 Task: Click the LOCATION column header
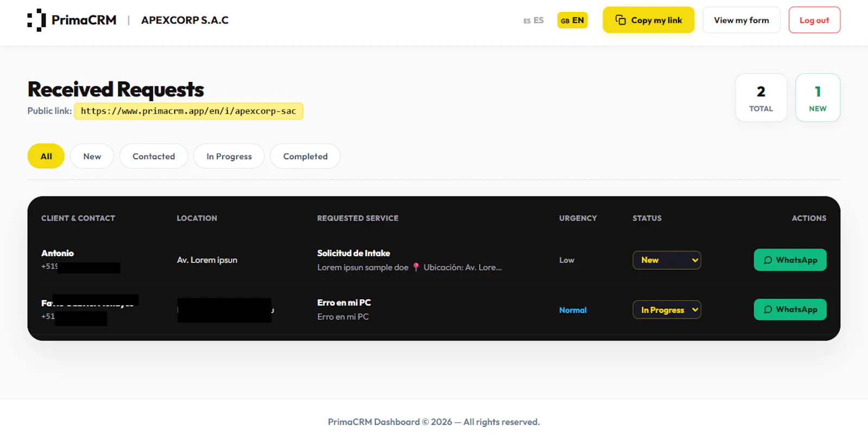click(197, 218)
